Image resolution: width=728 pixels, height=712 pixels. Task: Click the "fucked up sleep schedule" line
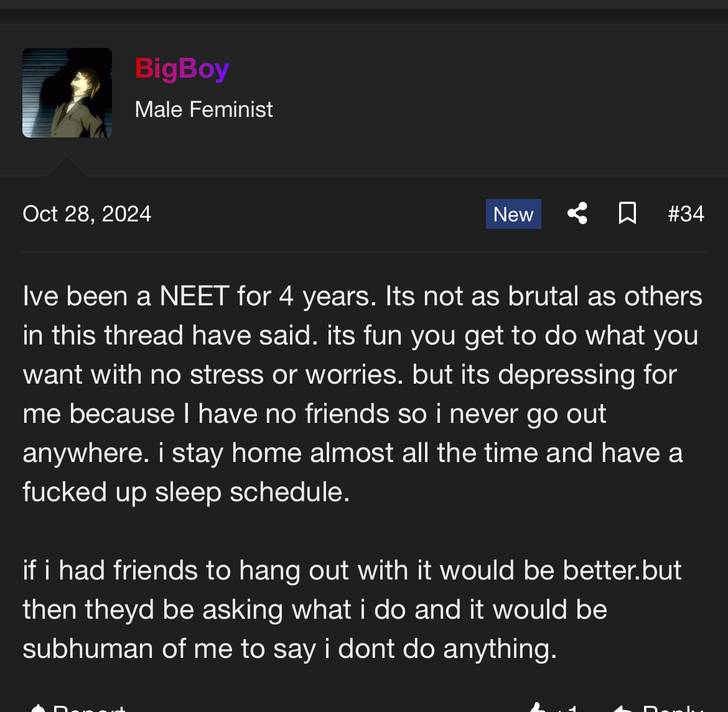point(186,492)
